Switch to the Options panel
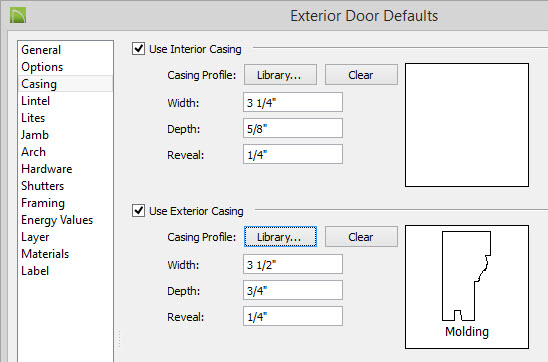548x362 pixels. click(x=65, y=67)
